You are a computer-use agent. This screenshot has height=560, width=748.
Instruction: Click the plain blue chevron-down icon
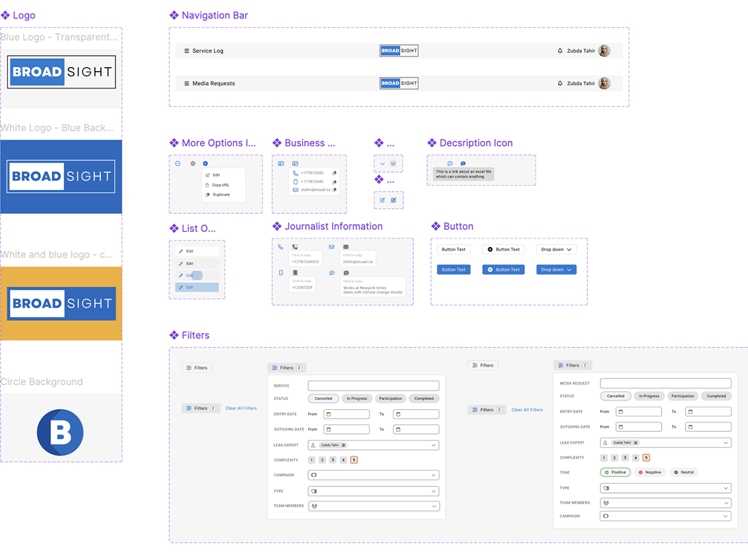pos(382,163)
